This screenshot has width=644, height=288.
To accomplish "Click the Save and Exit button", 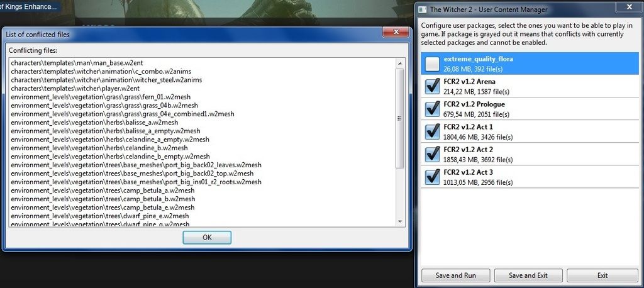I will click(528, 275).
